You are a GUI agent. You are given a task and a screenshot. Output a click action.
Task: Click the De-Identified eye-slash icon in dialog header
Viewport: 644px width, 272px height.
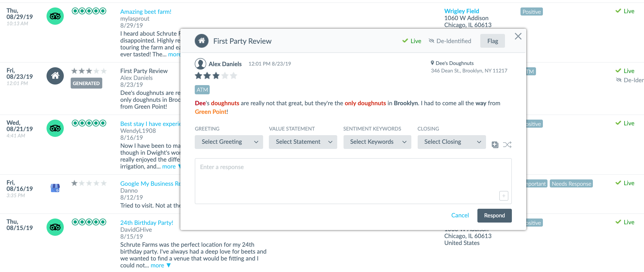click(431, 41)
